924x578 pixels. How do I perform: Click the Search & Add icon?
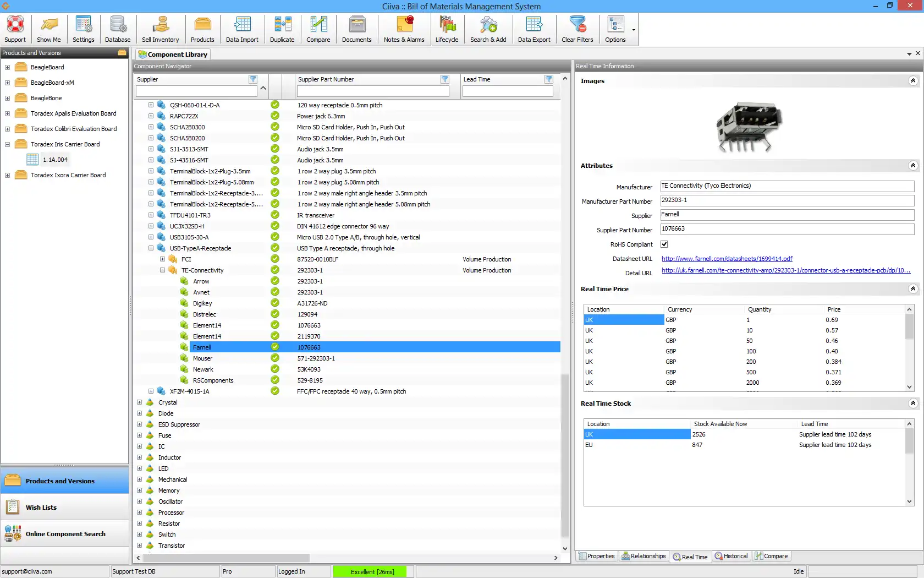tap(488, 29)
